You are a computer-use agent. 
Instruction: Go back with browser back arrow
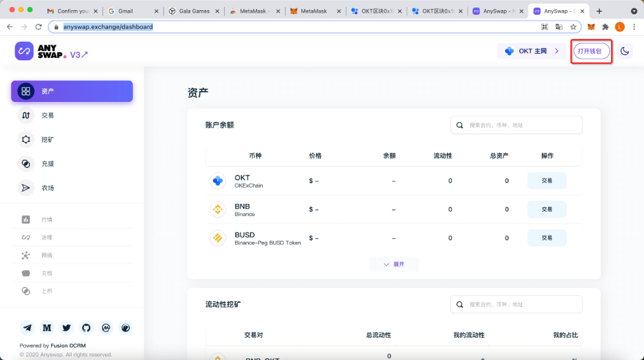point(10,27)
